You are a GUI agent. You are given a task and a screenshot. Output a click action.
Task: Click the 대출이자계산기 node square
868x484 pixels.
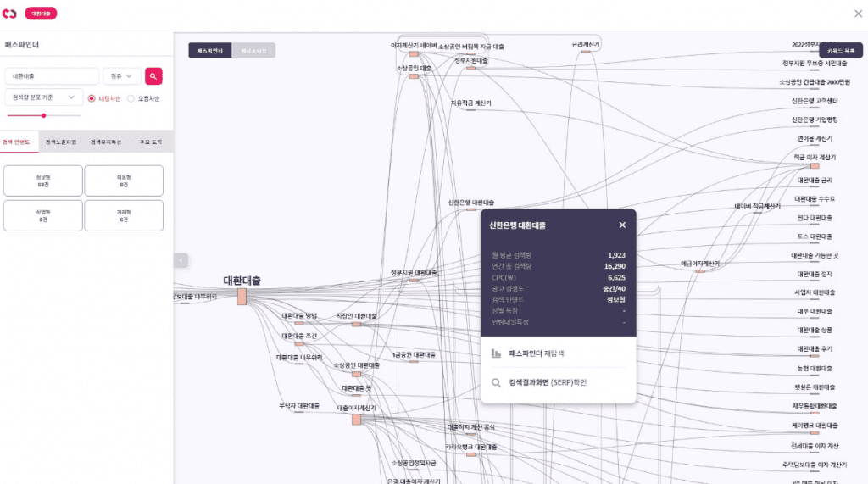tap(357, 420)
